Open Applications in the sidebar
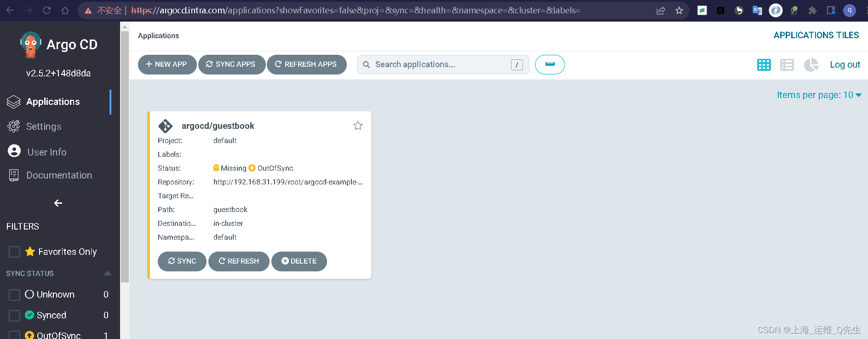The height and width of the screenshot is (339, 868). [53, 102]
